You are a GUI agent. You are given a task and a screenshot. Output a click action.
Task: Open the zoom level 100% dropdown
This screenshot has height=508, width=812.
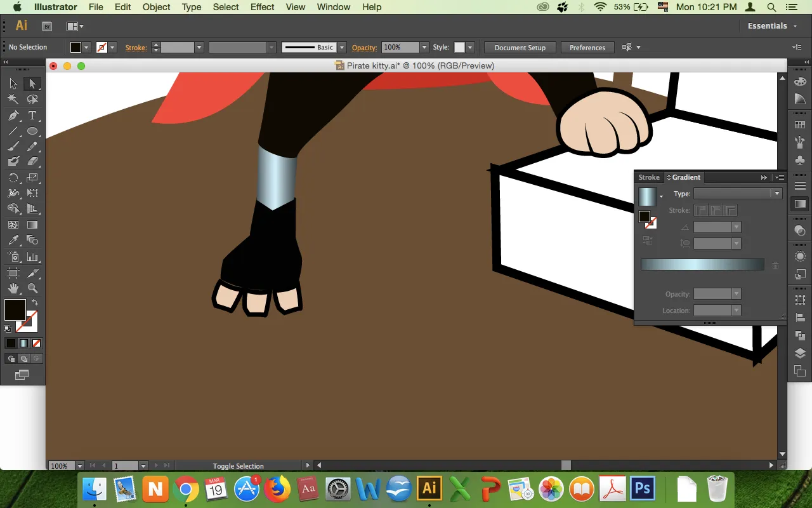[x=80, y=465]
